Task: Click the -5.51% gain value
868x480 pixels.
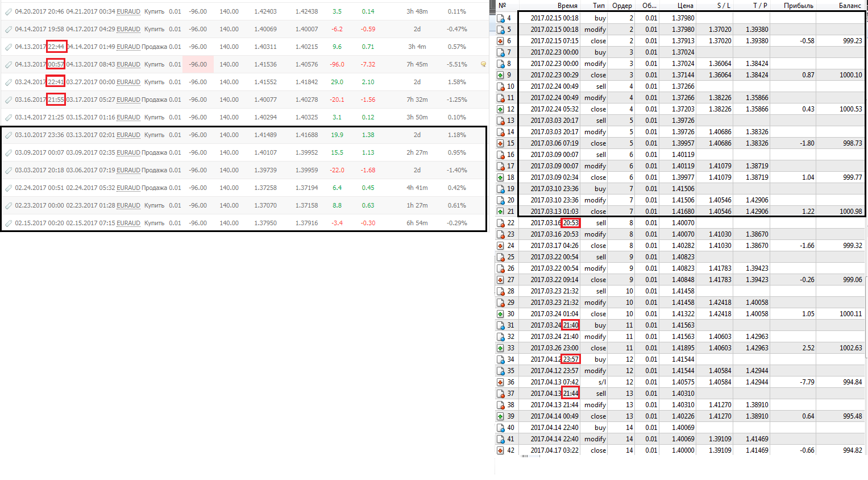Action: pos(456,64)
